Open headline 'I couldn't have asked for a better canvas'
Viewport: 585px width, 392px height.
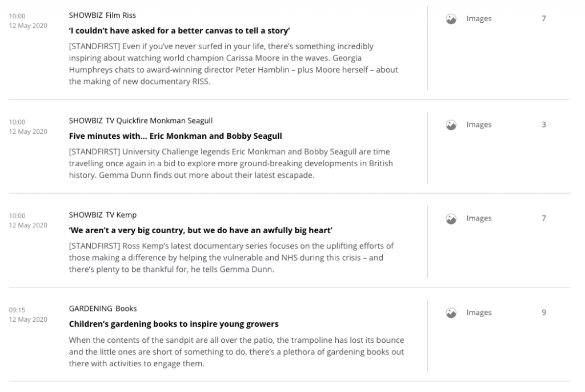tap(180, 30)
